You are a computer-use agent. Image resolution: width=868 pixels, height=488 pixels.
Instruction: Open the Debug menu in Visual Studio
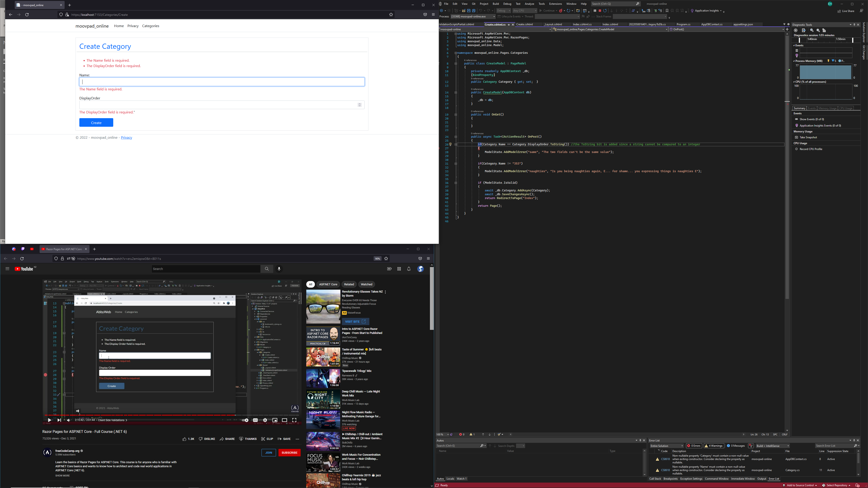(507, 4)
